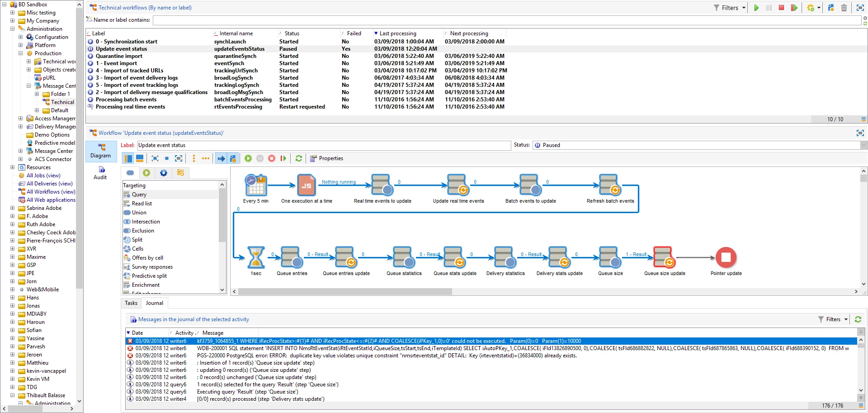Align selected activities vertically with dots icon
868x413 pixels.
(x=194, y=158)
